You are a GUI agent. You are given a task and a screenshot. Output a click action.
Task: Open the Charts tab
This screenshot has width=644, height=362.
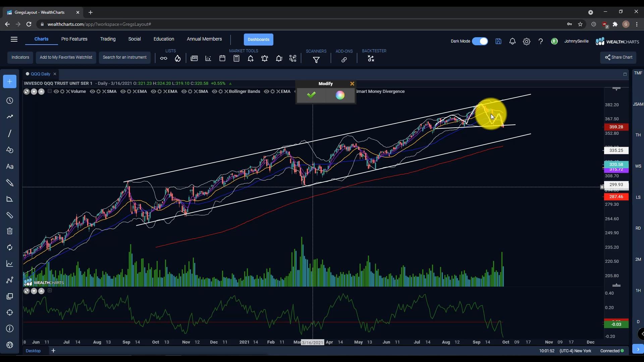point(41,39)
